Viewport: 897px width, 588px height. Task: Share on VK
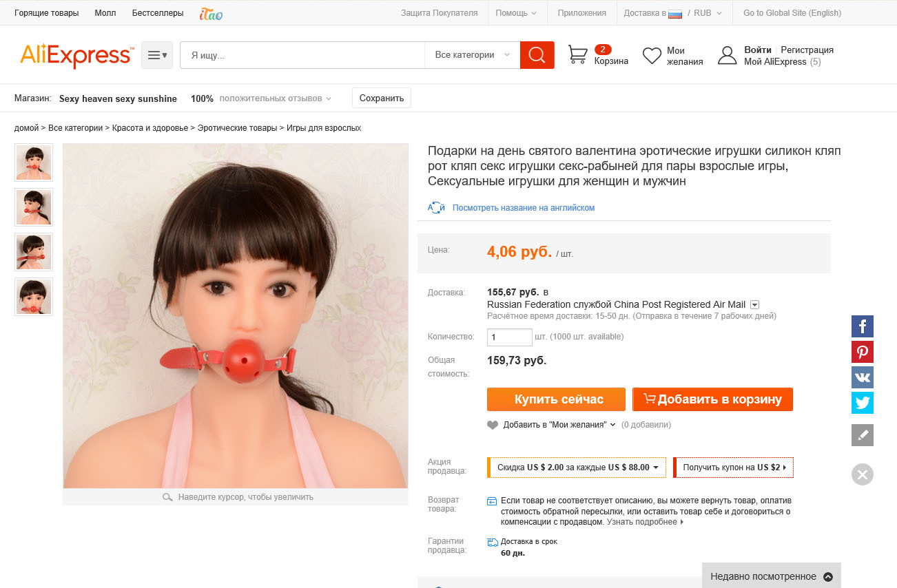point(863,377)
